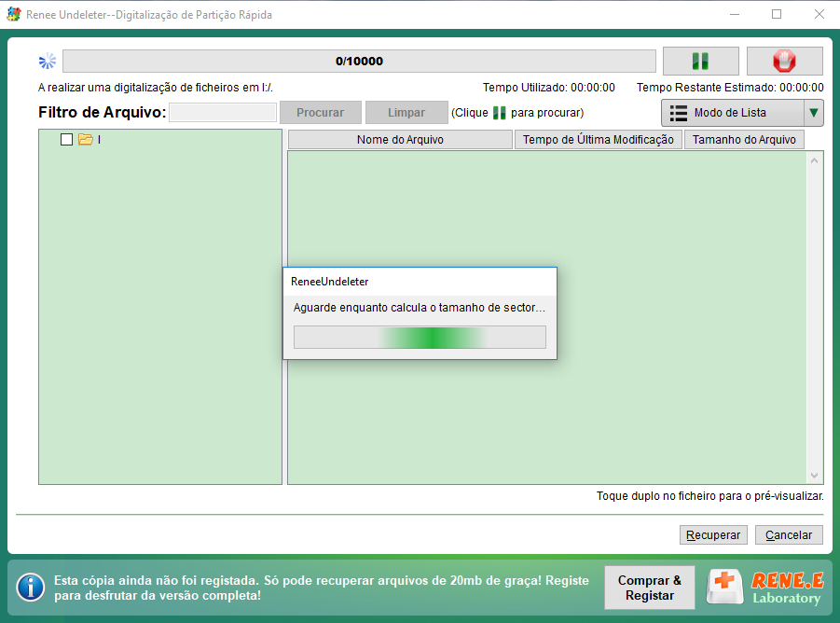Click the Rene.E Laboratory logo
The width and height of the screenshot is (840, 623).
[765, 588]
